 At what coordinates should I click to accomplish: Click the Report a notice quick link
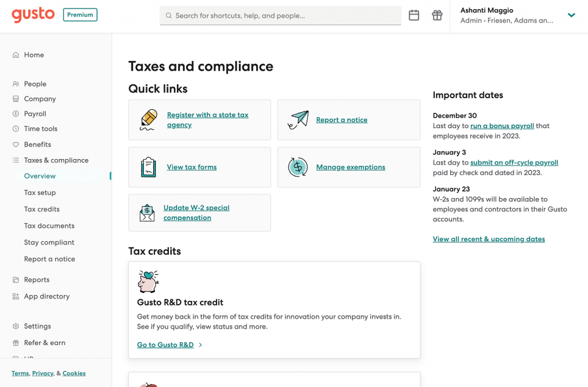click(342, 120)
